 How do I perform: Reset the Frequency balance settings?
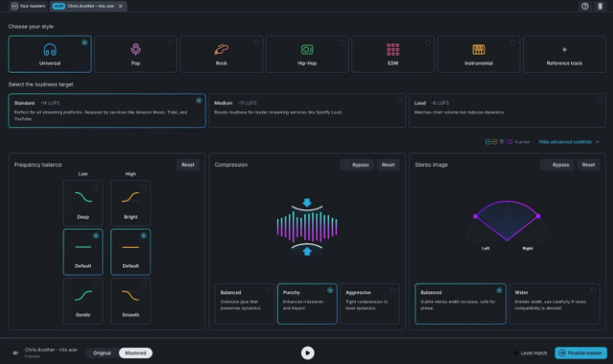(x=188, y=165)
